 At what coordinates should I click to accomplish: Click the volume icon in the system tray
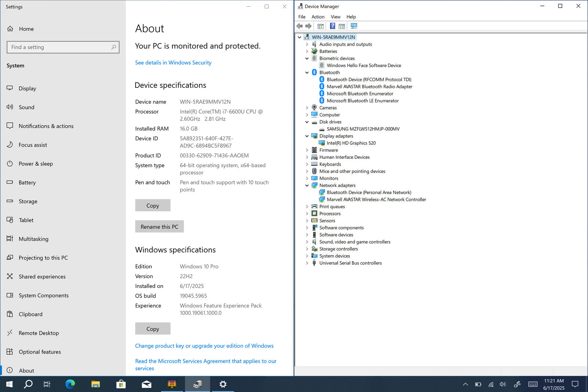pos(503,384)
